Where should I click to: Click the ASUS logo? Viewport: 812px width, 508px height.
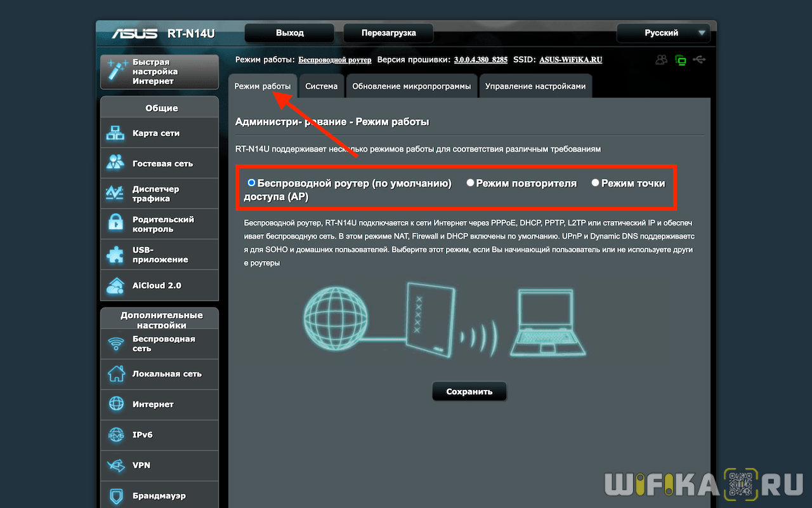click(134, 33)
